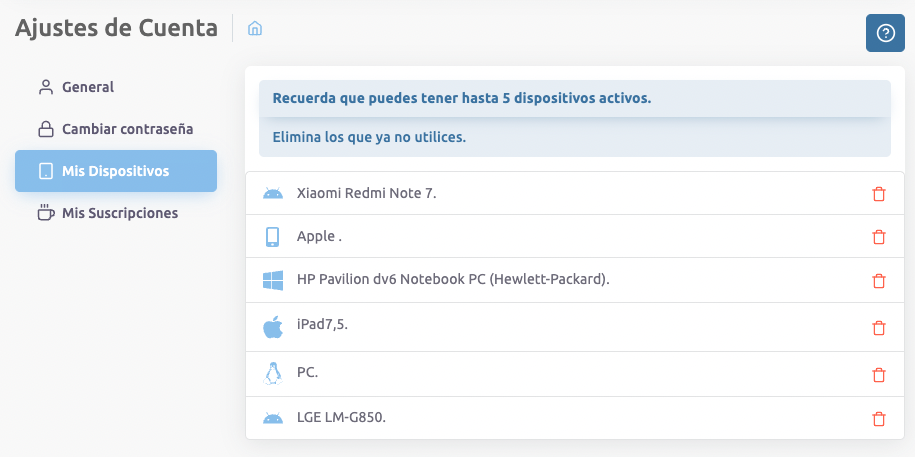Click the home icon beside Ajustes de Cuenta
The height and width of the screenshot is (457, 915).
pyautogui.click(x=255, y=28)
